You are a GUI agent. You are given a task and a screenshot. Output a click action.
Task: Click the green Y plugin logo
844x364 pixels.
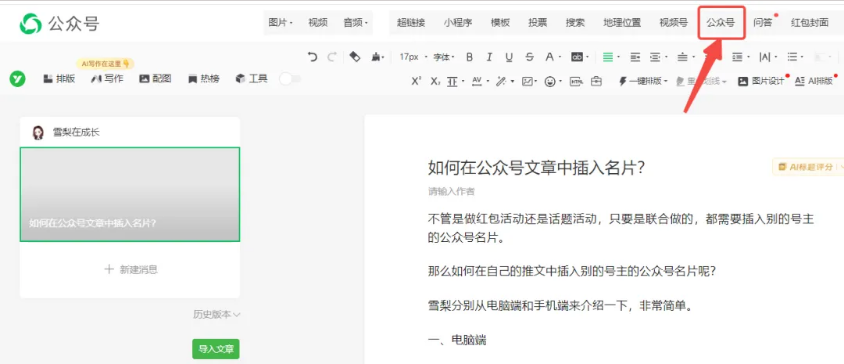coord(17,79)
